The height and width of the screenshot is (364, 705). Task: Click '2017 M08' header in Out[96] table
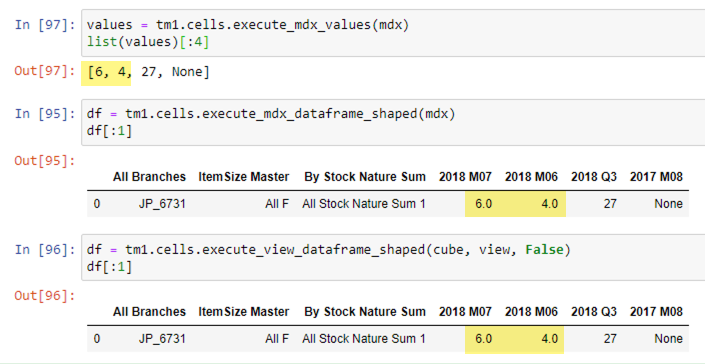click(656, 311)
